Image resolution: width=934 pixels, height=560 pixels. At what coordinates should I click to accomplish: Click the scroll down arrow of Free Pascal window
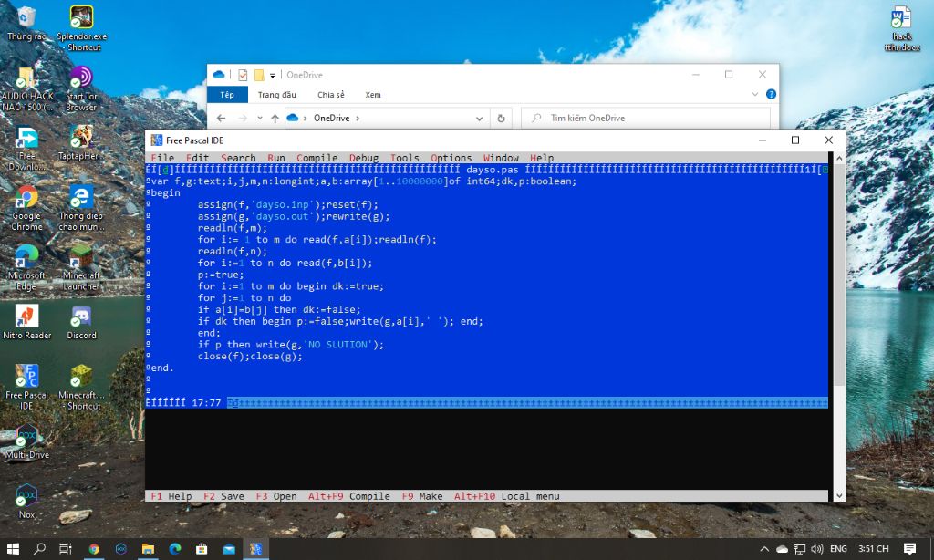[x=839, y=495]
